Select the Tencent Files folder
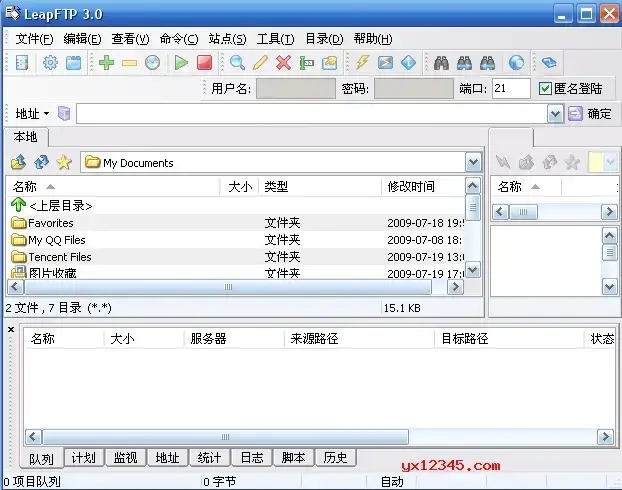This screenshot has height=490, width=622. click(236, 257)
